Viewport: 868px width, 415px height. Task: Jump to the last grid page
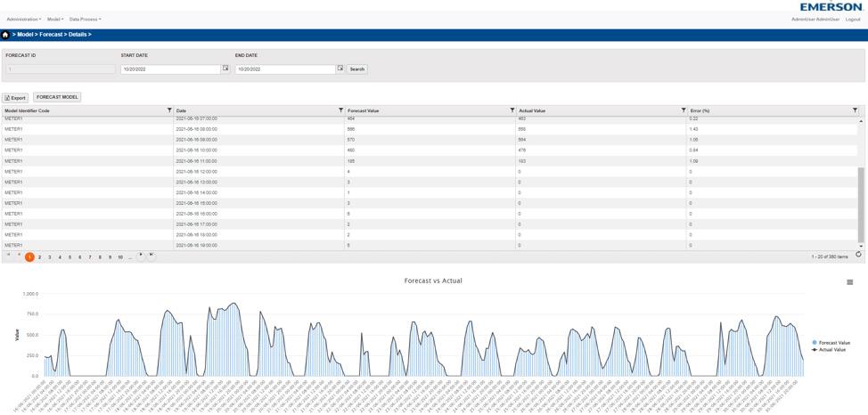point(151,256)
